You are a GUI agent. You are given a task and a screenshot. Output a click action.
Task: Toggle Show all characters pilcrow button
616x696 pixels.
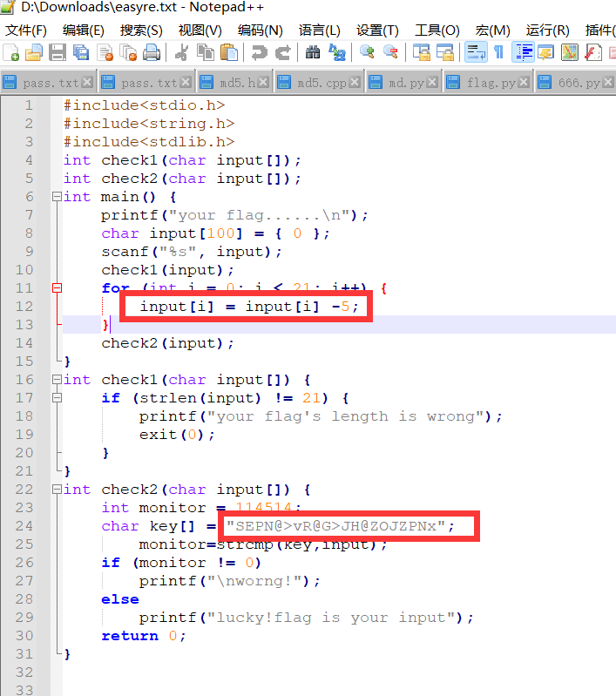pos(498,52)
